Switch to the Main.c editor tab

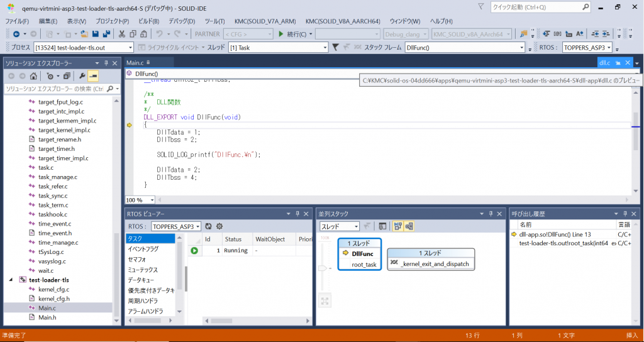coord(135,62)
